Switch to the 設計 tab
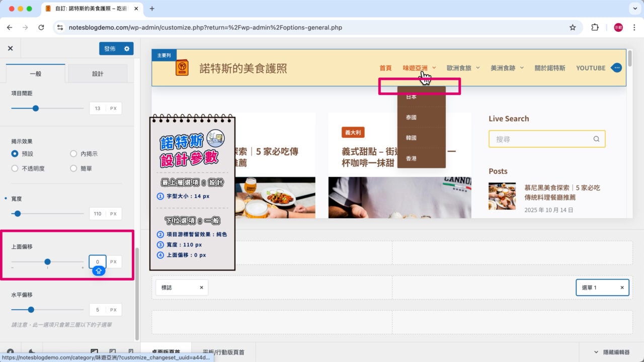 click(98, 74)
